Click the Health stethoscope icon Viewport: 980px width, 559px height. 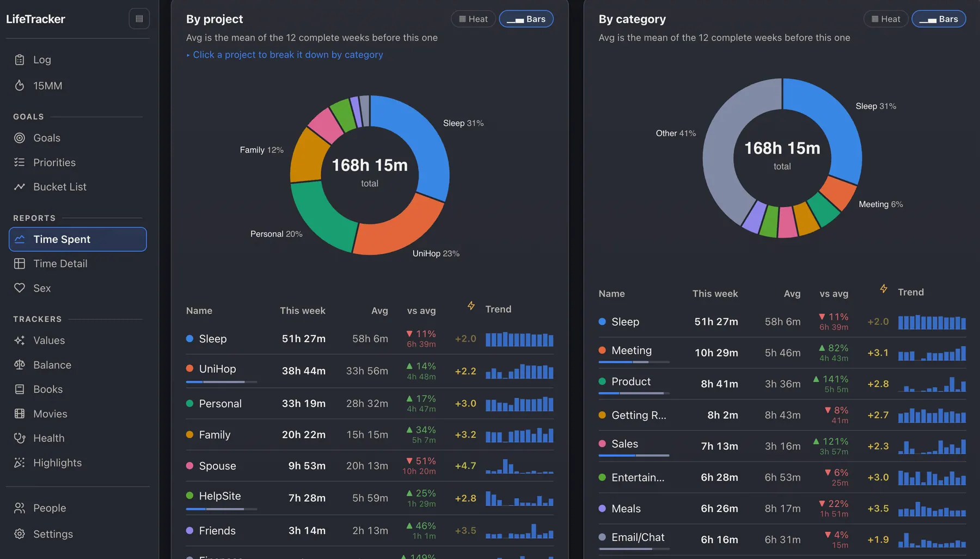[20, 438]
